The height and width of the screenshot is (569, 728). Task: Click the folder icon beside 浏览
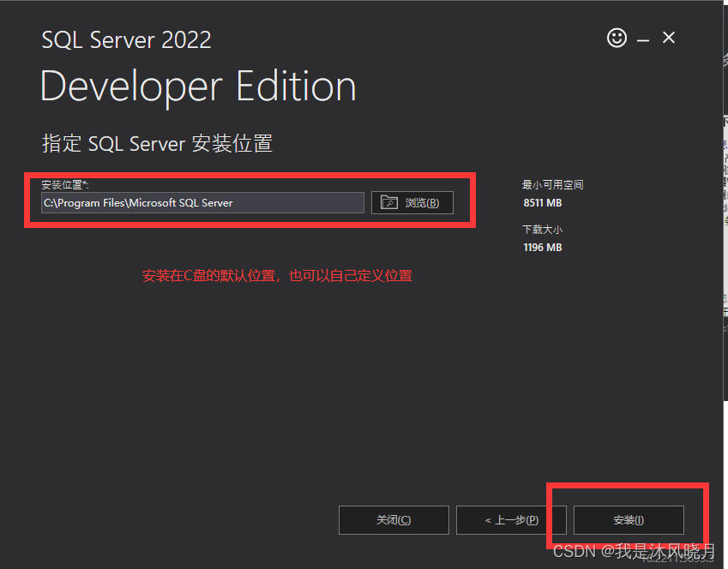click(x=389, y=203)
